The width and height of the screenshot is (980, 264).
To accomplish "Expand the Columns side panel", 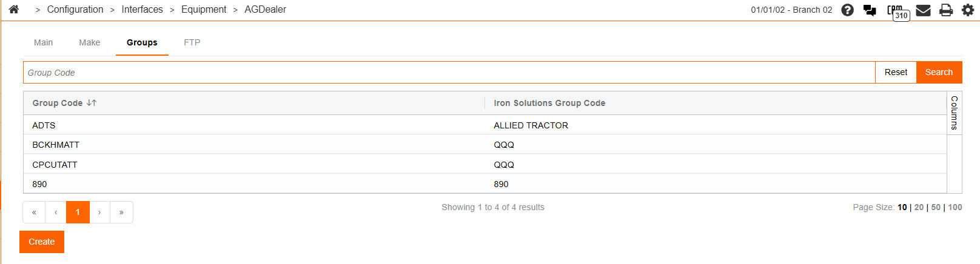I will [x=955, y=113].
